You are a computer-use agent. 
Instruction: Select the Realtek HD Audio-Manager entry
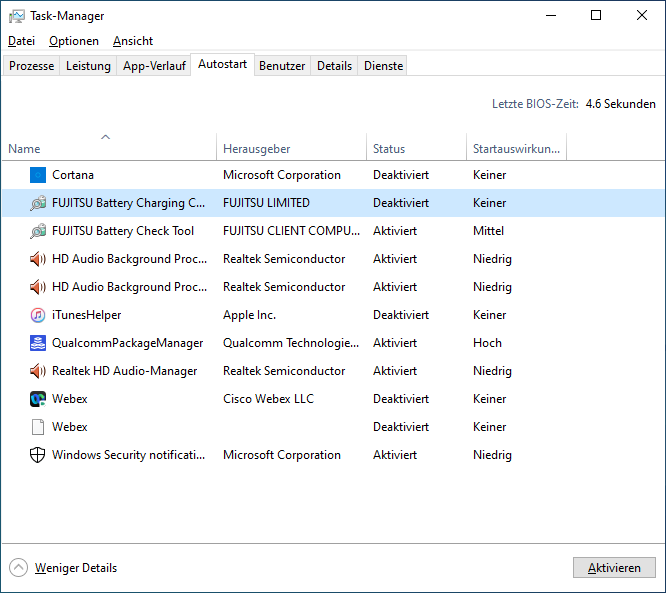pos(124,371)
